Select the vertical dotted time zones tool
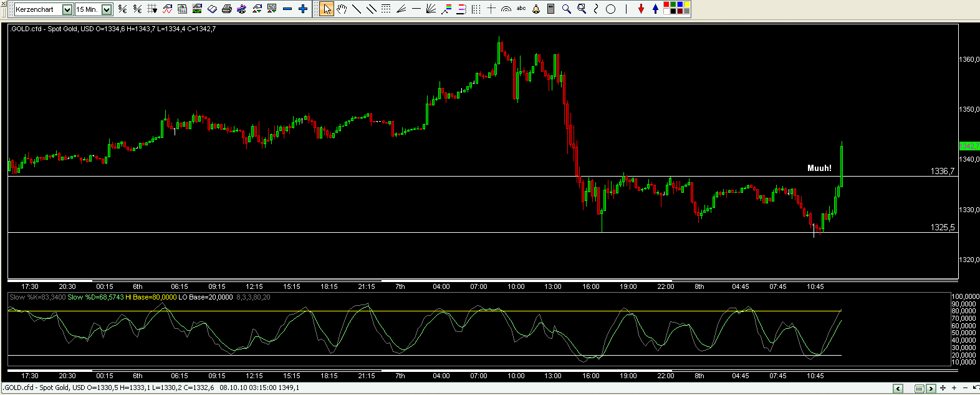 pos(476,9)
